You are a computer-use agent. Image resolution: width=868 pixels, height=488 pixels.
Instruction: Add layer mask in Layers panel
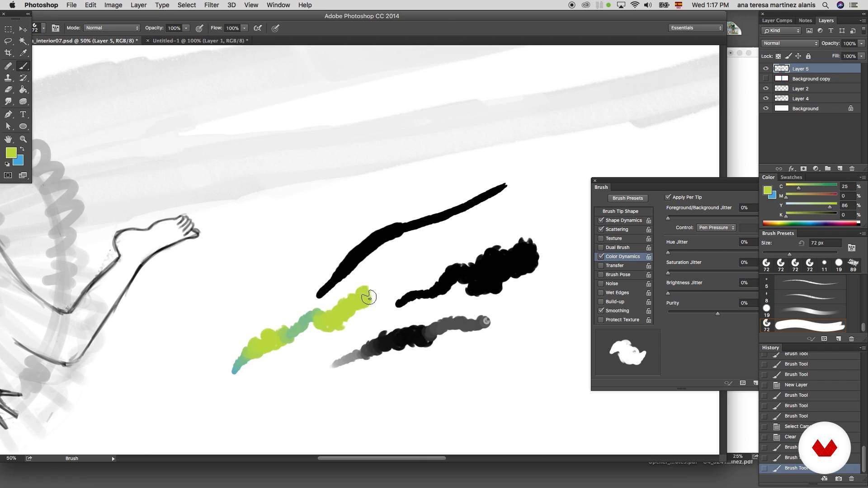[803, 169]
